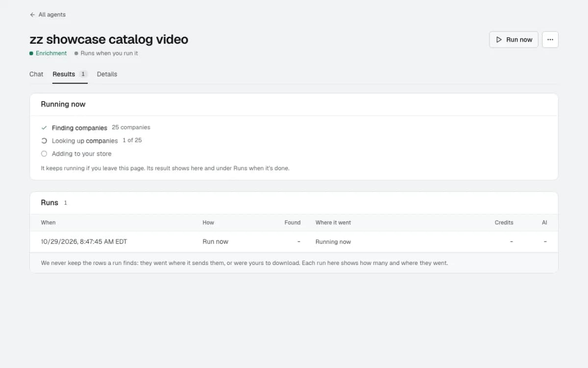Click the "Where it went" column header
588x368 pixels.
point(333,222)
